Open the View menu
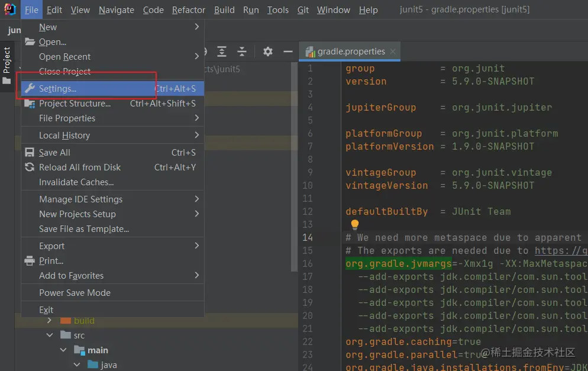Screen dimensions: 588x371 [80, 9]
